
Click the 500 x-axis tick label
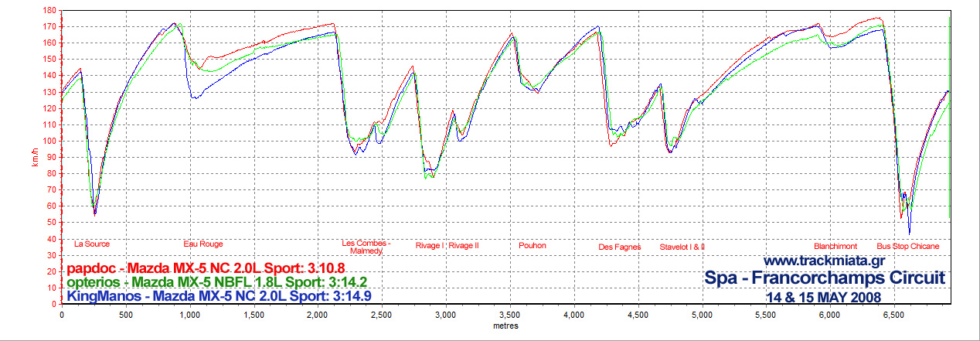[126, 315]
